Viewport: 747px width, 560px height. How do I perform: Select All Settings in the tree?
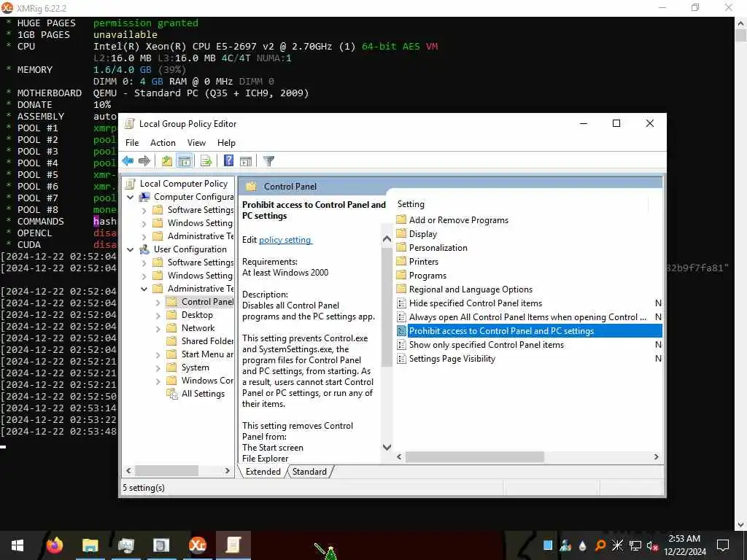[203, 394]
